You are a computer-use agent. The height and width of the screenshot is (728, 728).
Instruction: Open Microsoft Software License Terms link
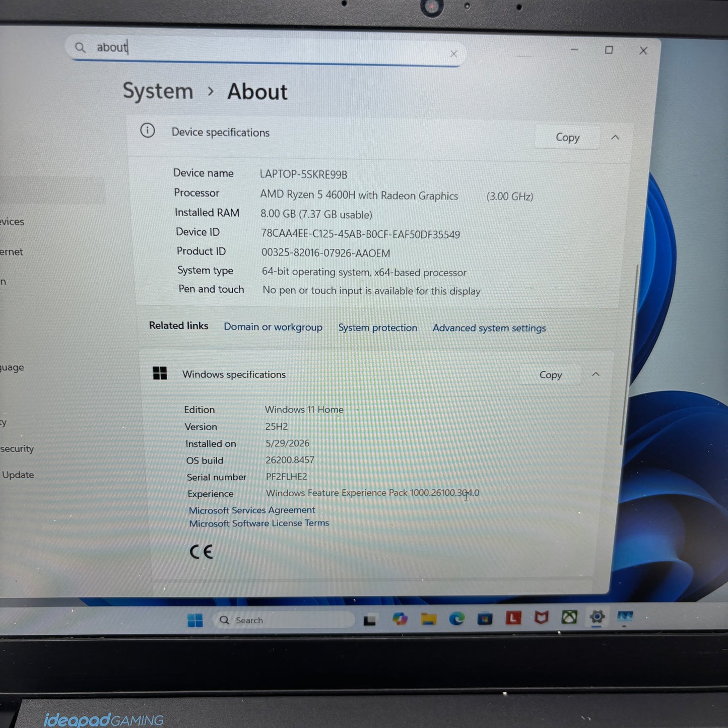(x=259, y=523)
